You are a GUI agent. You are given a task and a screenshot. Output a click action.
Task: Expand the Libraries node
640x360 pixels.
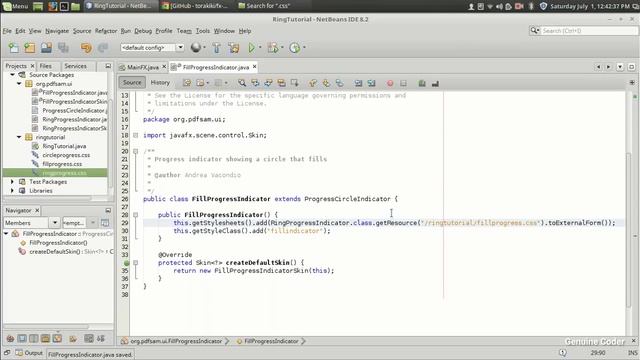point(12,191)
